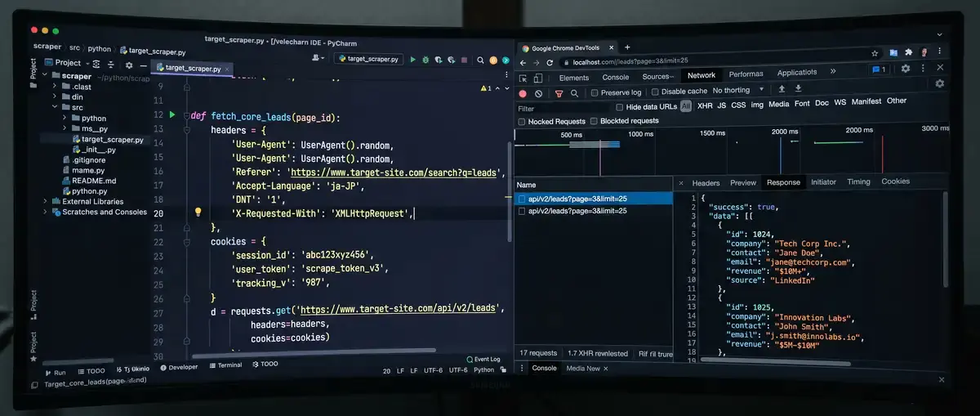Click the Filter input field in Network panel
This screenshot has width=980, height=416.
[563, 108]
